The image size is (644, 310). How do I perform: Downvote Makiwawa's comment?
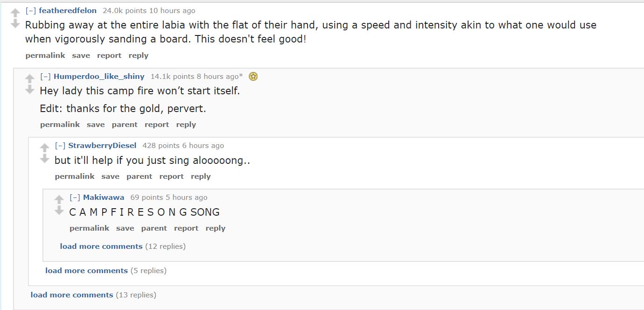(59, 211)
